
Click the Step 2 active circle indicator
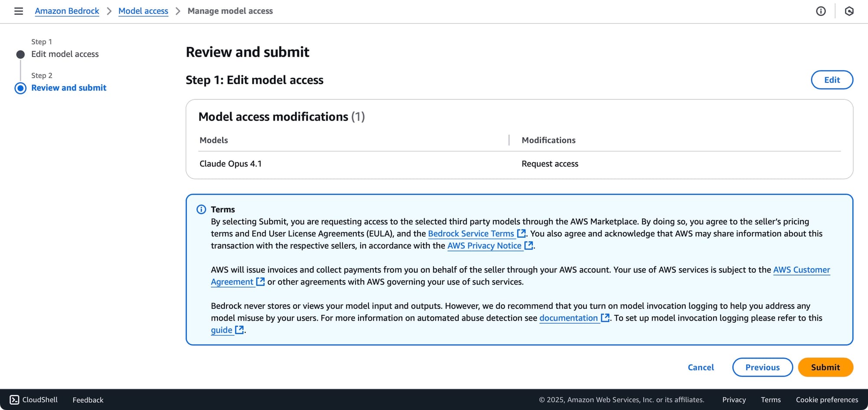pos(20,88)
